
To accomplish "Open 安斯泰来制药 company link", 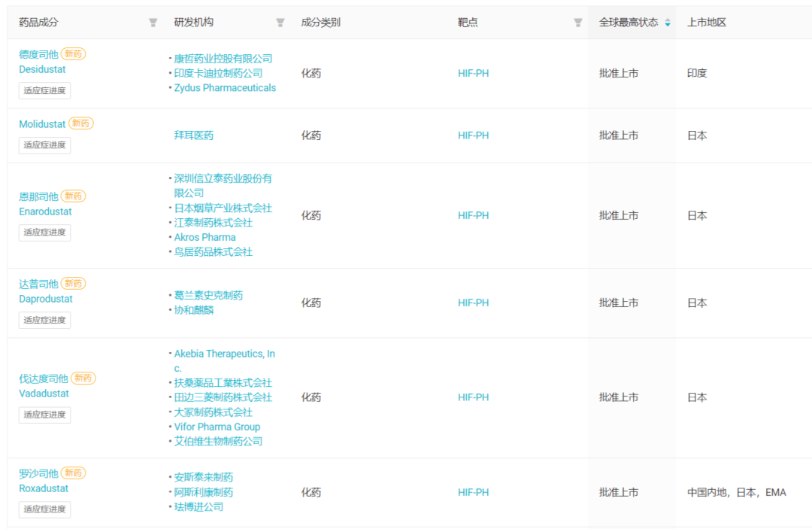I will point(204,477).
